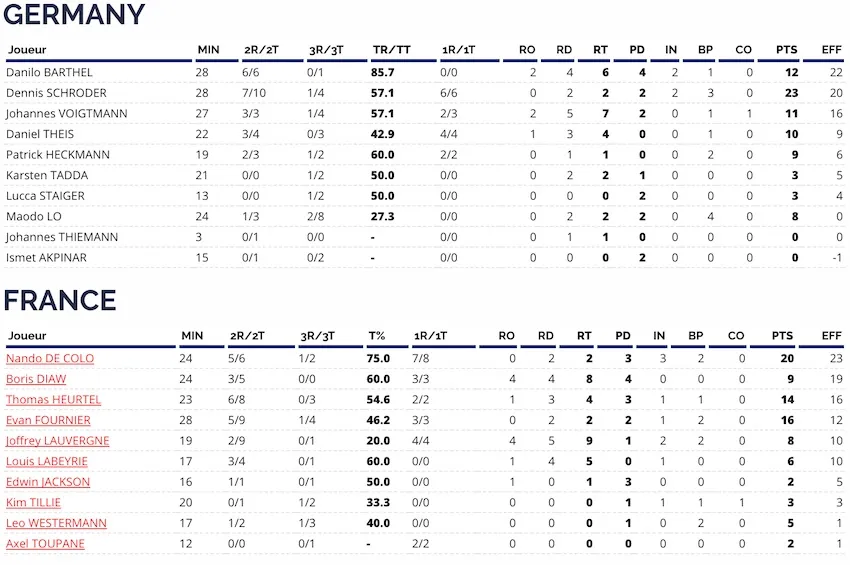The image size is (850, 565).
Task: Click the FRANCE team heading
Action: 60,300
